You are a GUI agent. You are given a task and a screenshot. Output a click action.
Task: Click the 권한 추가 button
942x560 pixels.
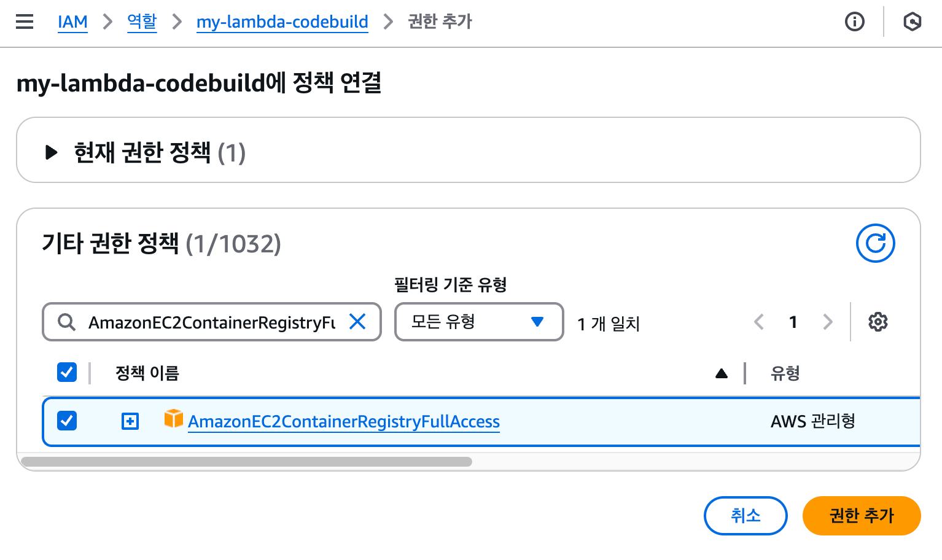tap(862, 516)
